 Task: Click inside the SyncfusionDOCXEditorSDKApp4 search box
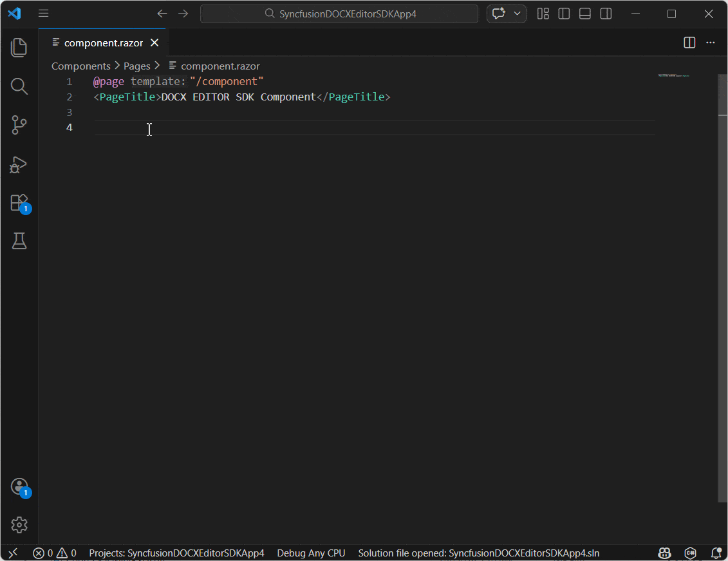coord(339,14)
